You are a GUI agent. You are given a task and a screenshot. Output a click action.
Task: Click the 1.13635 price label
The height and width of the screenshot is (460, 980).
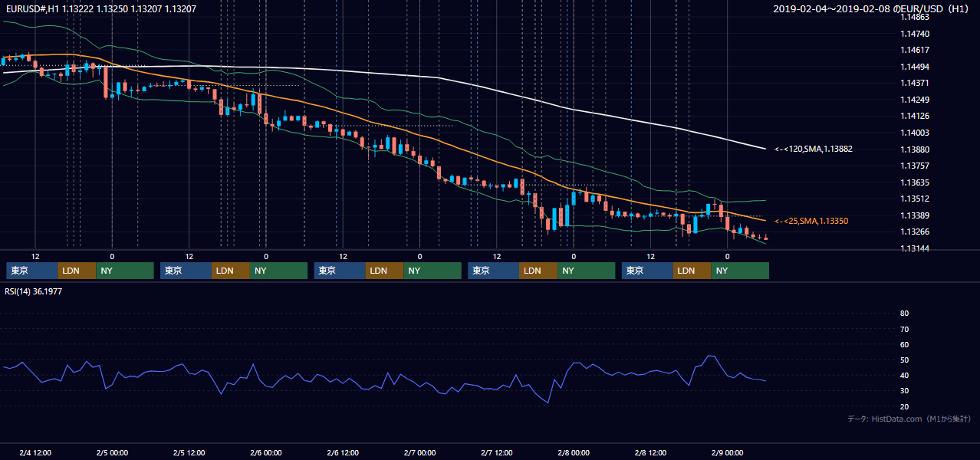click(x=915, y=182)
